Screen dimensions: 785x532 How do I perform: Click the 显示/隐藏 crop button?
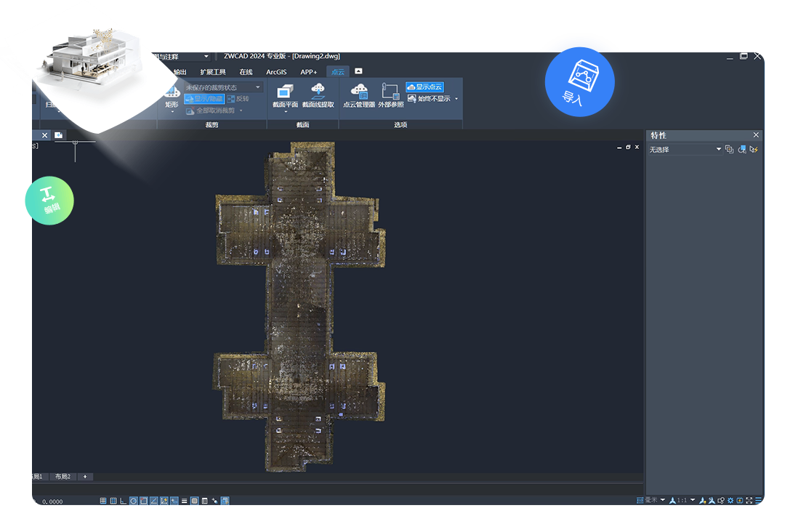204,99
